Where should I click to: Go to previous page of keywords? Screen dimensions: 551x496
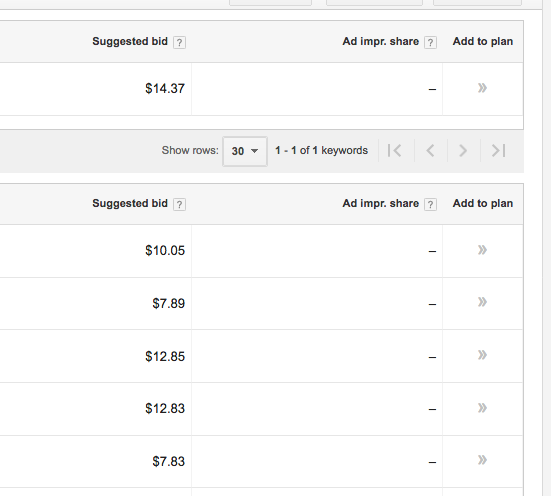coord(430,150)
